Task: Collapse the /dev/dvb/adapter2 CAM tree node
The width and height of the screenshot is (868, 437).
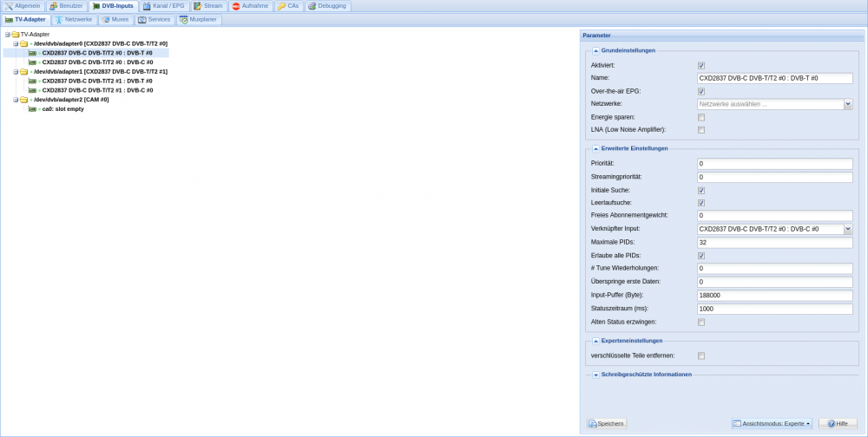Action: [16, 100]
